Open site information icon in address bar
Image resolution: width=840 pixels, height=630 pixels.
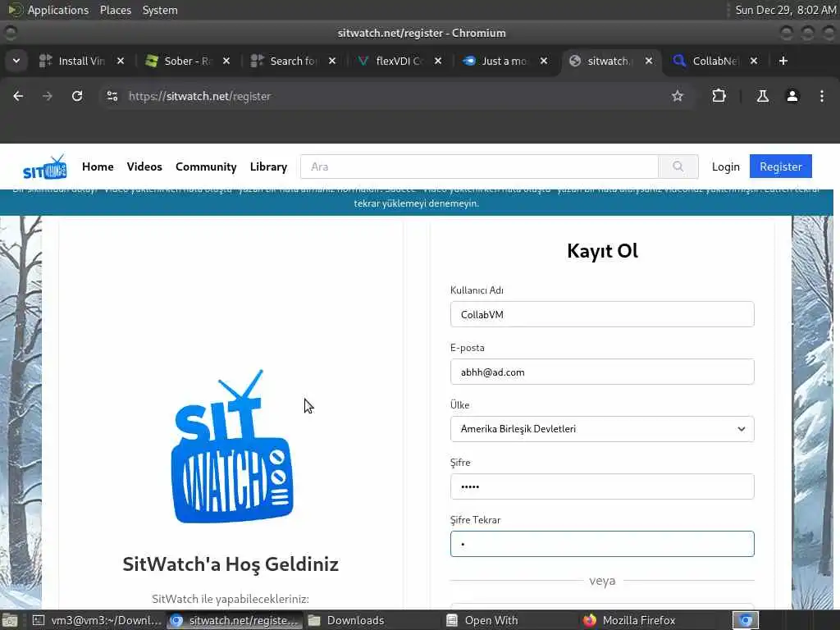(112, 96)
